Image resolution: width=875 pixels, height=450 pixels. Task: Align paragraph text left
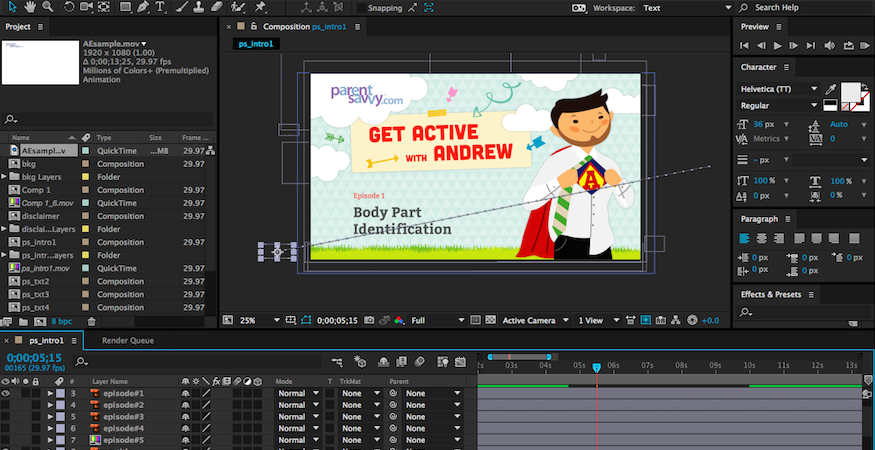tap(745, 238)
